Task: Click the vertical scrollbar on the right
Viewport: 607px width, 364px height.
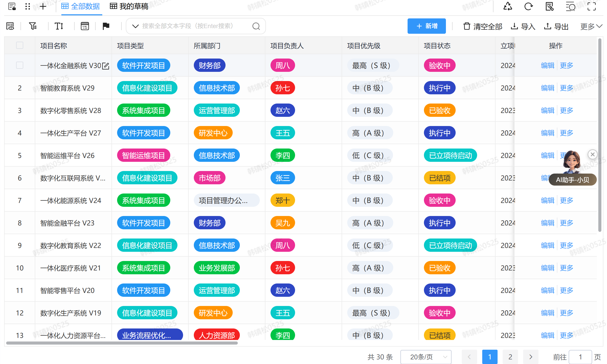Action: point(600,135)
